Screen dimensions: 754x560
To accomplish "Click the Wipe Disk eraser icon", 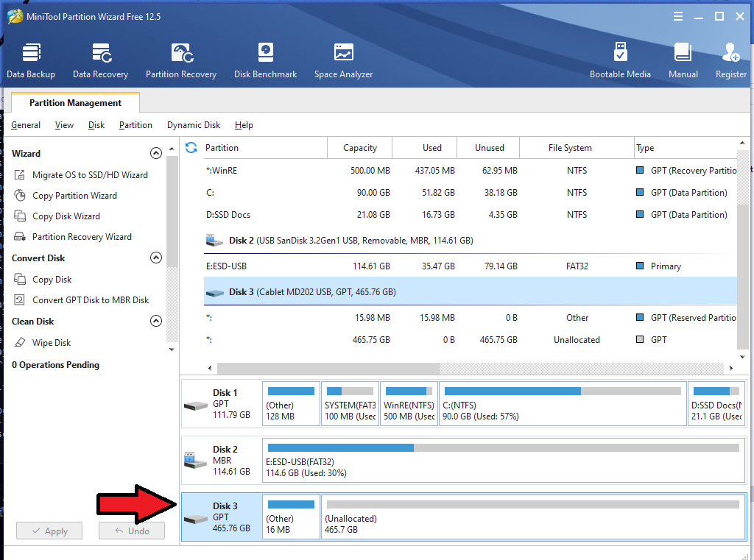I will pyautogui.click(x=20, y=343).
